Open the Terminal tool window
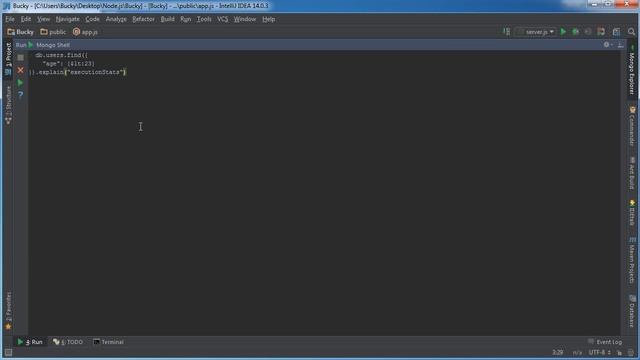Screen dimensions: 640x360 (x=108, y=342)
